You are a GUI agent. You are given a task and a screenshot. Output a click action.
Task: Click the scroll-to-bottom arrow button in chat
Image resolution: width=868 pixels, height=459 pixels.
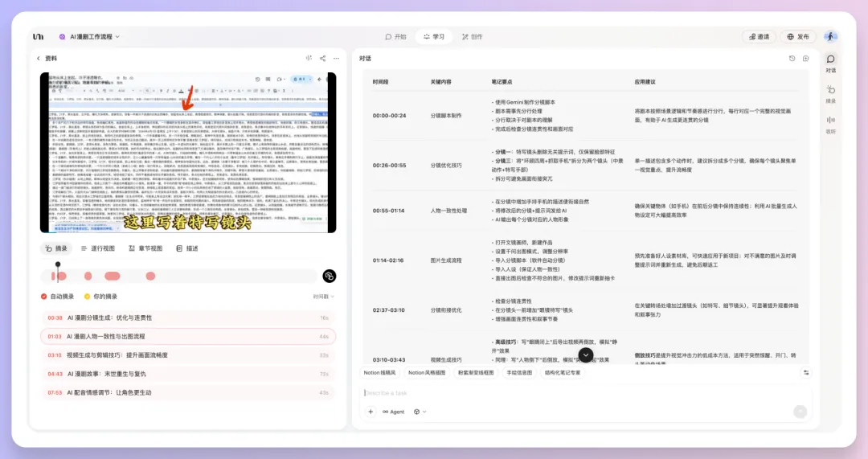pos(586,354)
